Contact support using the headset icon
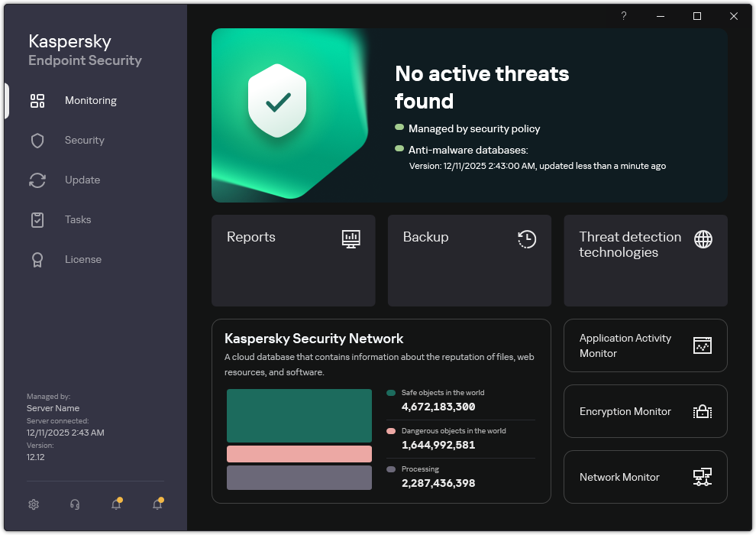The height and width of the screenshot is (535, 756). pos(74,504)
